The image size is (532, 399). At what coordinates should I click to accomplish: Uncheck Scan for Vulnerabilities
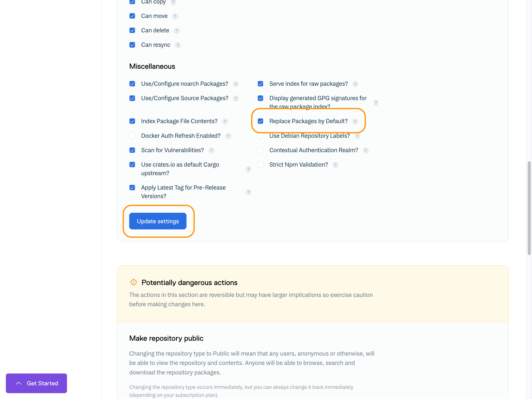[x=132, y=150]
